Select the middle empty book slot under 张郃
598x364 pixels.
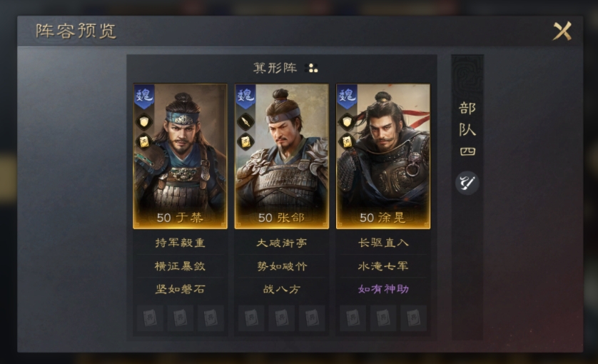pyautogui.click(x=281, y=318)
